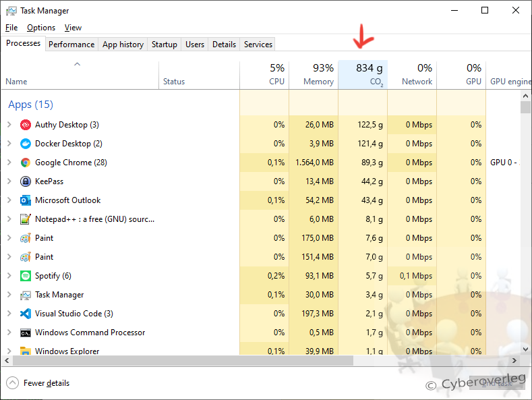This screenshot has height=400, width=532.
Task: Click Google Chrome memory value 1.564,0 MB
Action: [x=314, y=163]
